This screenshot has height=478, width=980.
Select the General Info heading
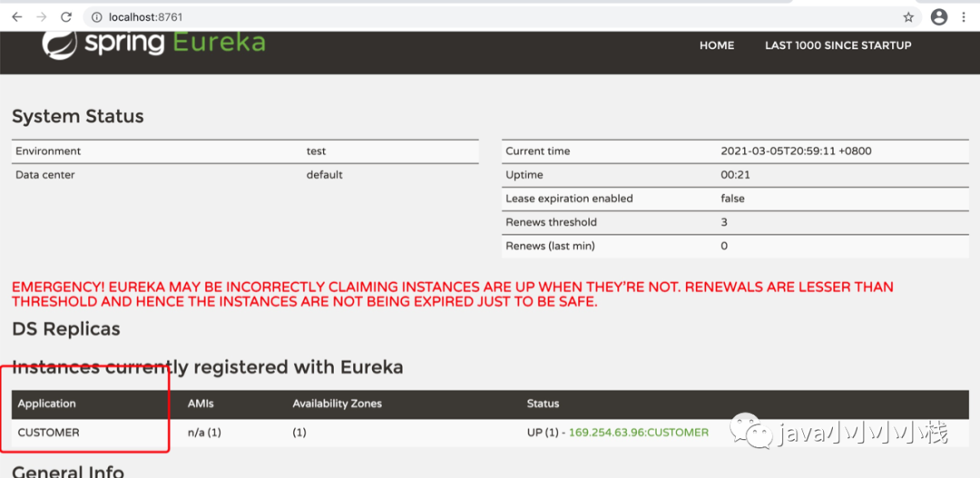[x=68, y=472]
